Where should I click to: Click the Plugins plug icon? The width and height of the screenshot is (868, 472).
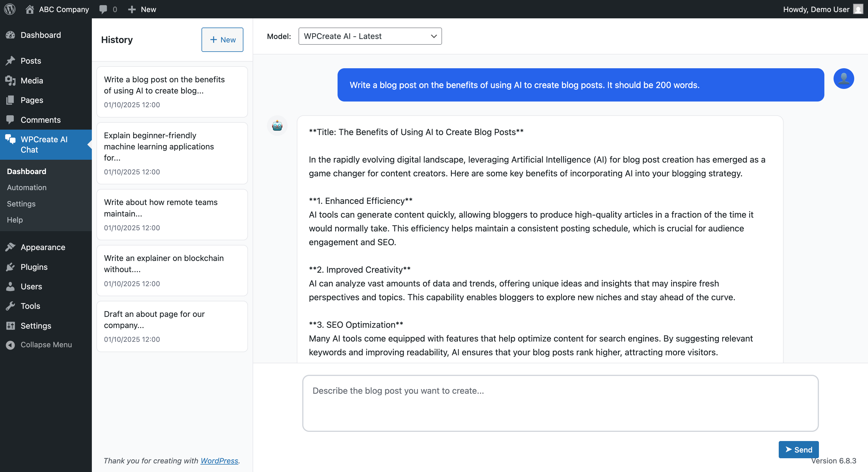pyautogui.click(x=10, y=267)
